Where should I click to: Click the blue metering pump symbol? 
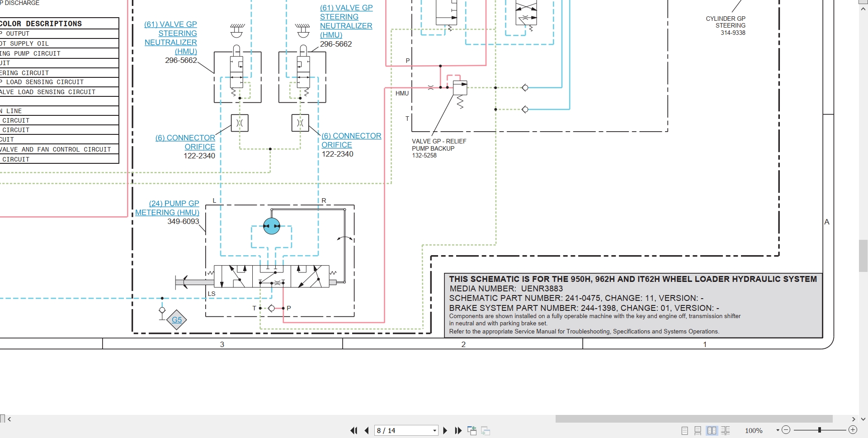point(272,226)
